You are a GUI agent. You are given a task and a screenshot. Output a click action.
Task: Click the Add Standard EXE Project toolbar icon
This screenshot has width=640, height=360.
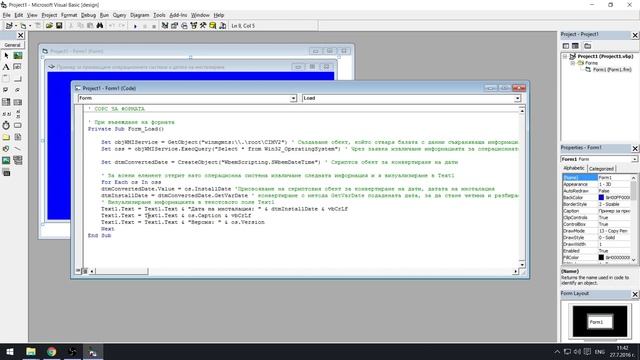point(9,26)
